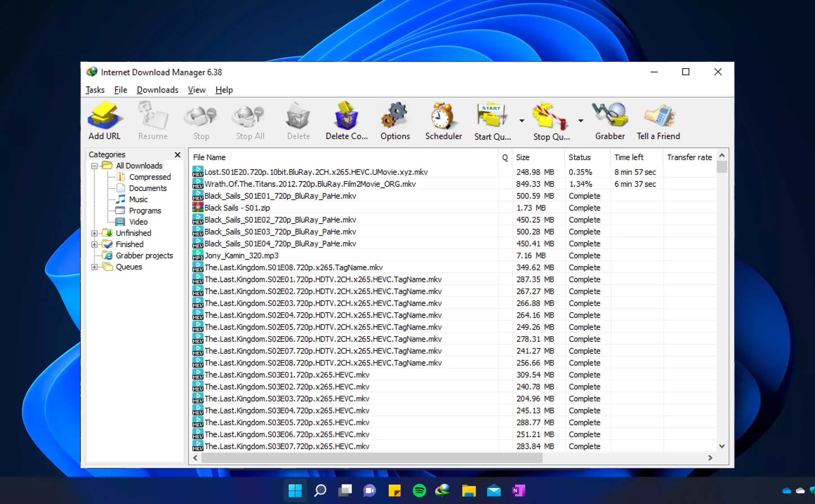
Task: Open the Downloads menu
Action: click(157, 90)
